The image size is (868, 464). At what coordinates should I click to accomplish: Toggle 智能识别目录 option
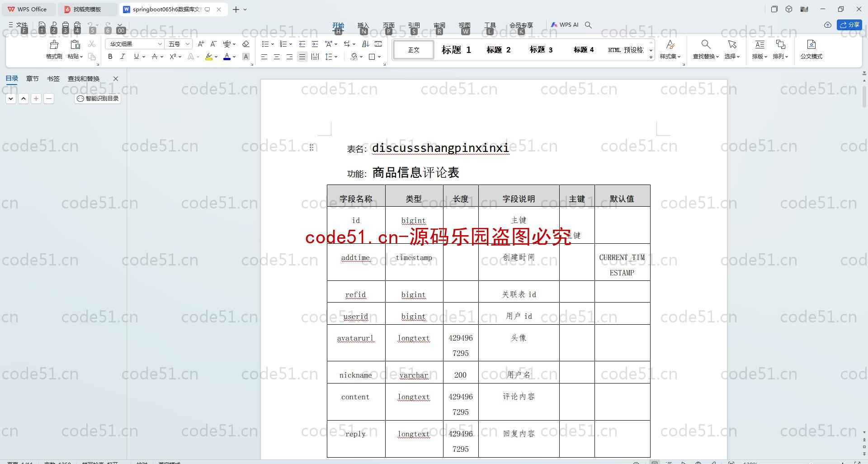pyautogui.click(x=98, y=98)
